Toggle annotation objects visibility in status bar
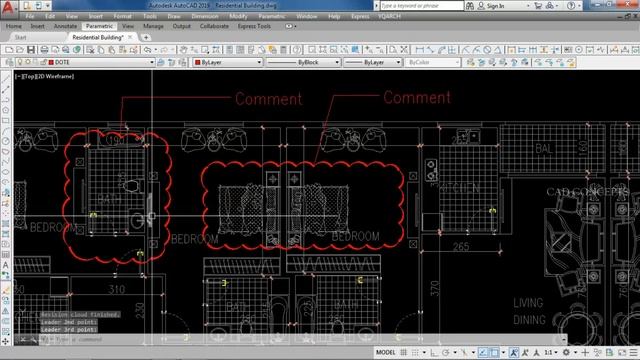This screenshot has height=360, width=640. (514, 352)
